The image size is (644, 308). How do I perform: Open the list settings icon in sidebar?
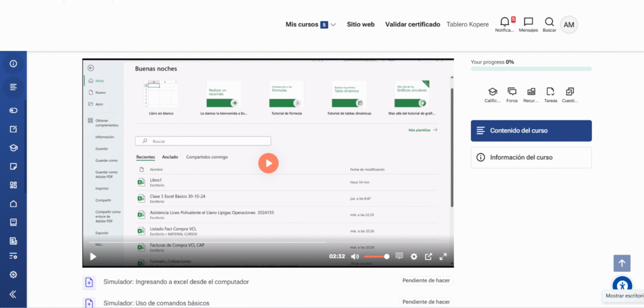pyautogui.click(x=14, y=256)
